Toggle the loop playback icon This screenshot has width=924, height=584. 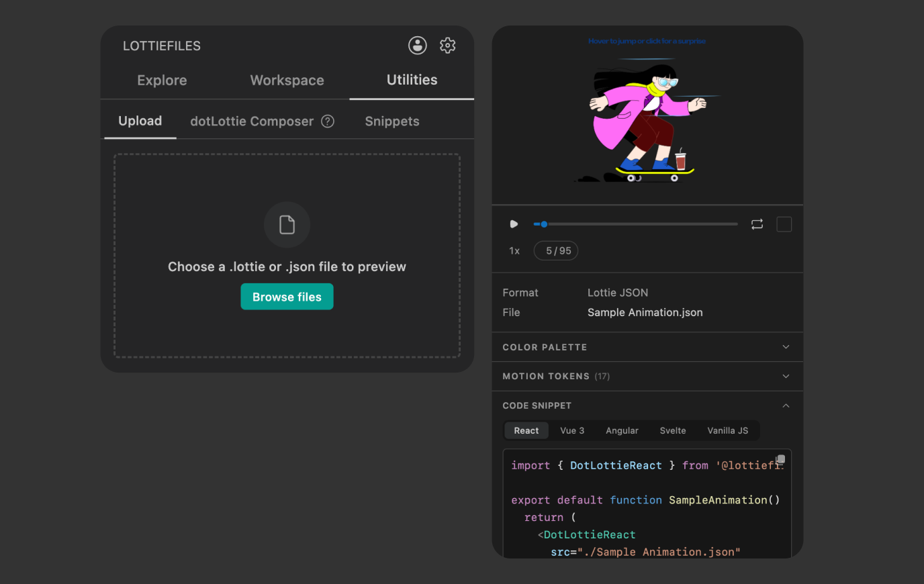click(x=757, y=224)
